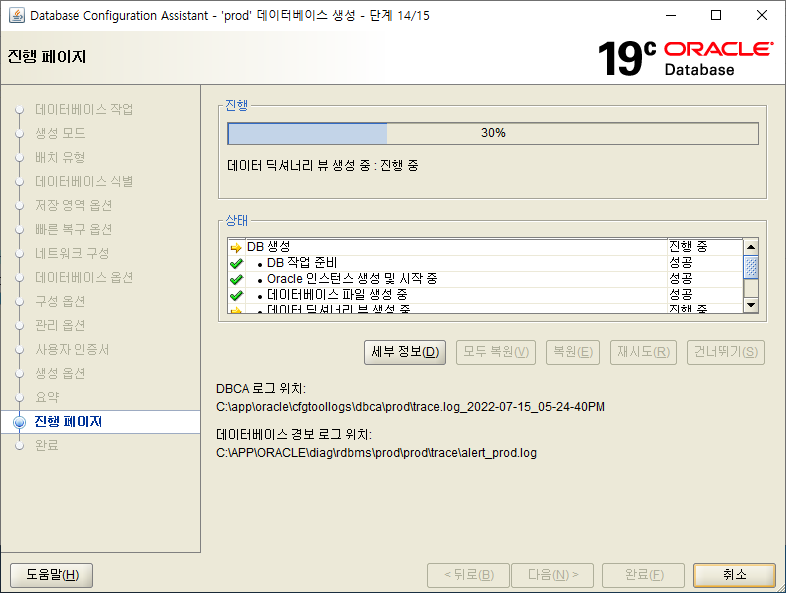
Task: Minimize the Database Configuration Assistant window
Action: pyautogui.click(x=671, y=15)
